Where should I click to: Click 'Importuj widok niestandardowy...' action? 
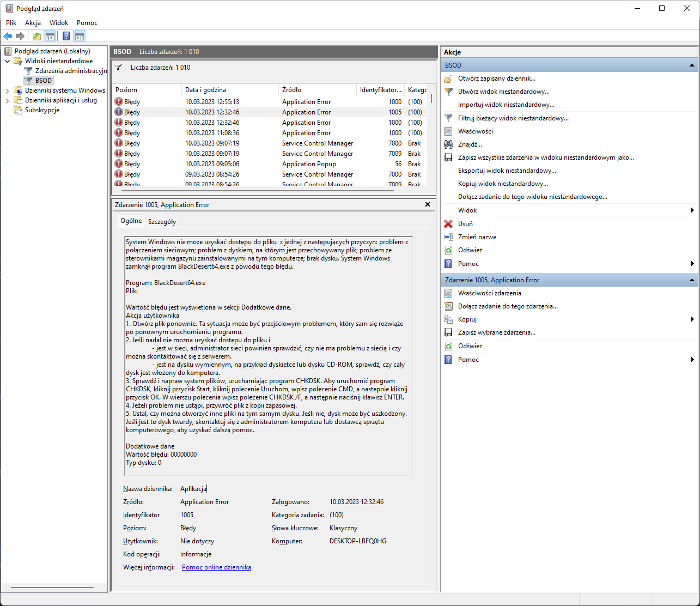(506, 105)
